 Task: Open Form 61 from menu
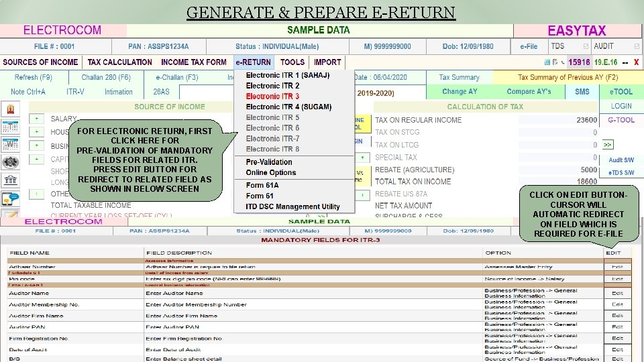(260, 196)
